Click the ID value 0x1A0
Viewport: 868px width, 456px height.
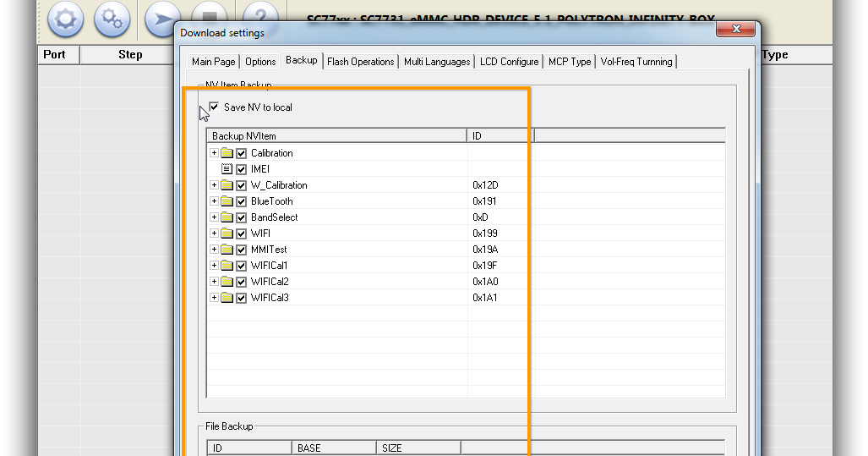tap(485, 282)
